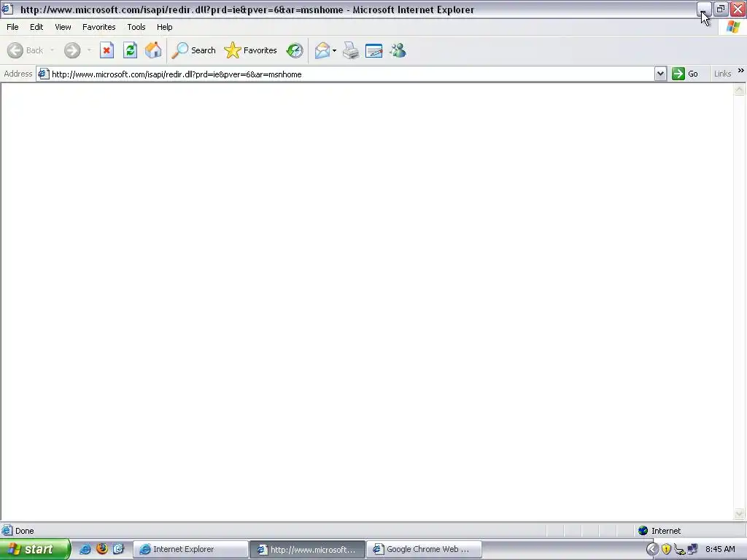This screenshot has width=747, height=560.
Task: Expand the Mail dropdown arrow
Action: [x=334, y=50]
